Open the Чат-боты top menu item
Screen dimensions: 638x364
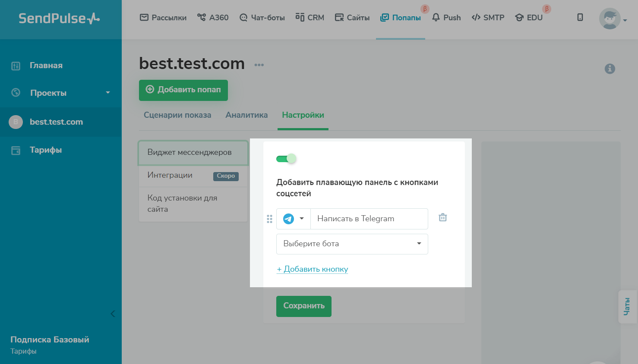click(262, 18)
